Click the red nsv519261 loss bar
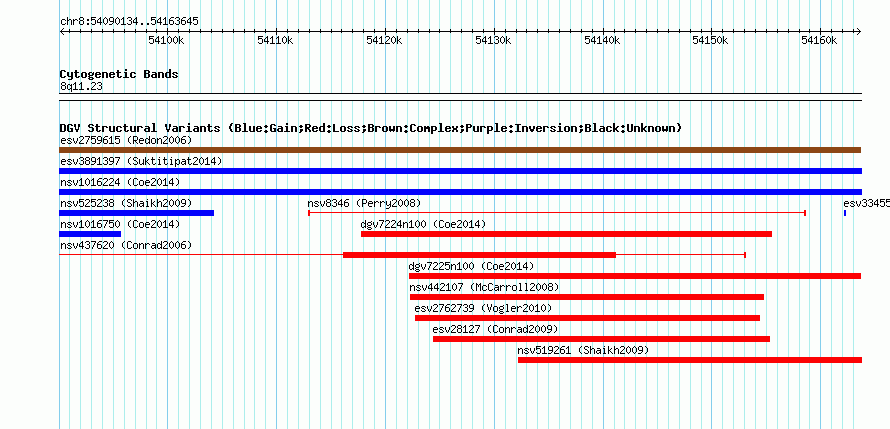Image resolution: width=890 pixels, height=429 pixels. [690, 360]
